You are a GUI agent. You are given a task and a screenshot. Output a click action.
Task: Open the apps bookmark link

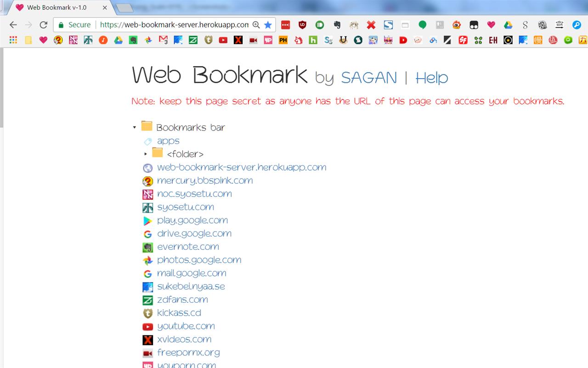click(168, 141)
